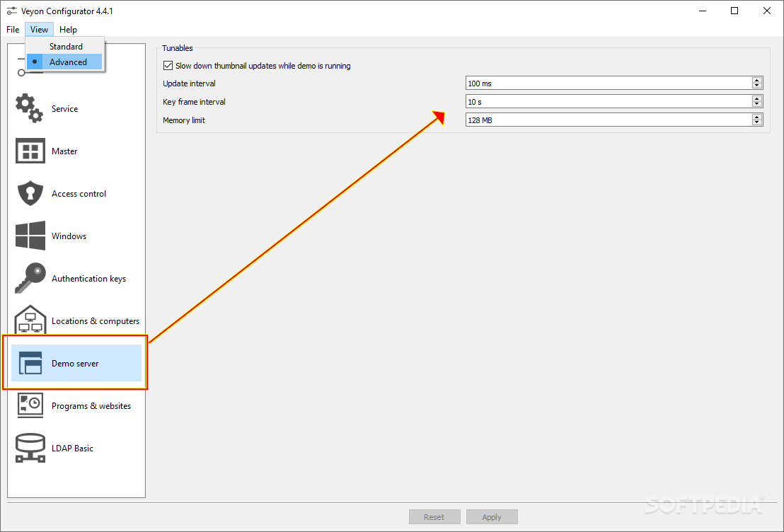Select the Windows logo icon

30,236
